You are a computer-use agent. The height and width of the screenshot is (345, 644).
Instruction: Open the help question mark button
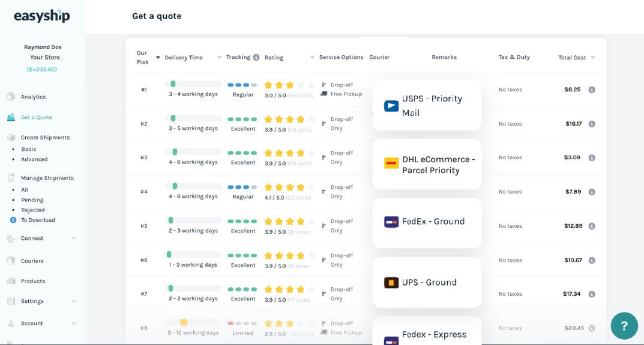624,326
